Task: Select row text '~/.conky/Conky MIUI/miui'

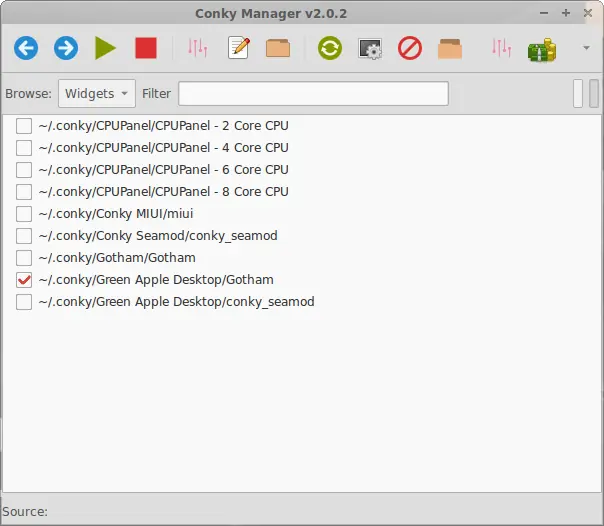Action: [116, 214]
